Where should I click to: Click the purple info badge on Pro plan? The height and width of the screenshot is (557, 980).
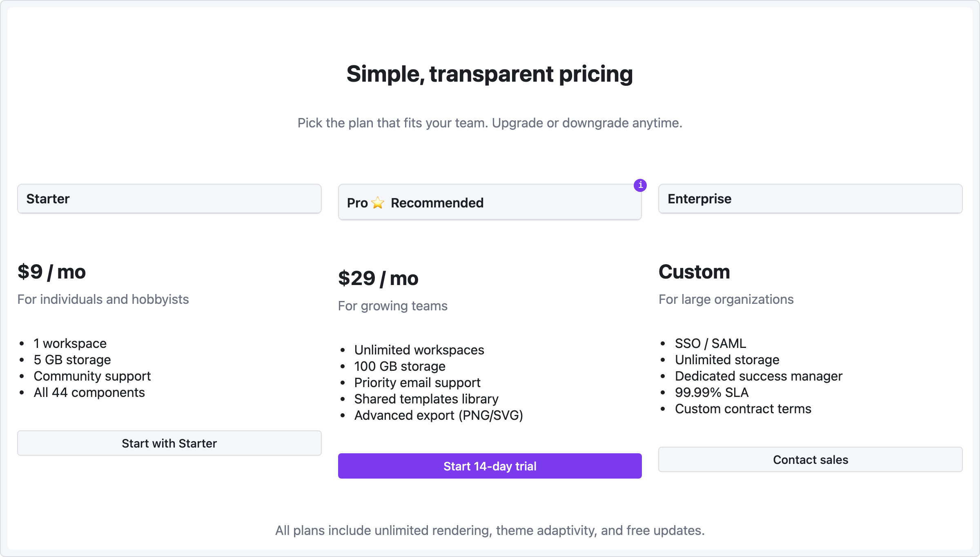(x=640, y=185)
